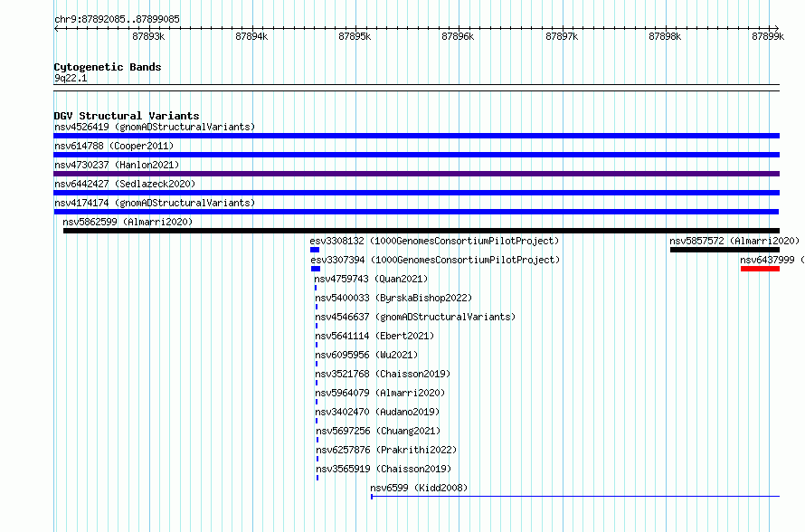Click the left arrowhead of the ruler

tap(56, 28)
